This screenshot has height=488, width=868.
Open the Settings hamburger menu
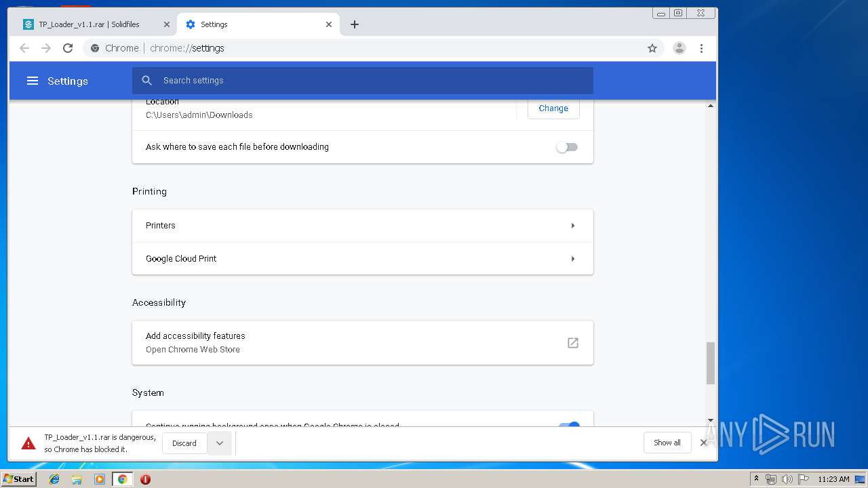click(x=33, y=81)
